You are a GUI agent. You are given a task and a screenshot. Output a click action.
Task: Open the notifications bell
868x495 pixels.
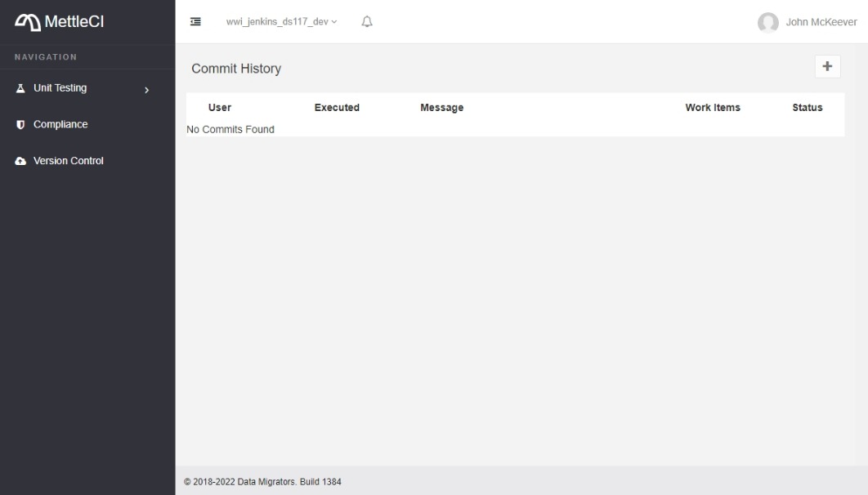[366, 21]
